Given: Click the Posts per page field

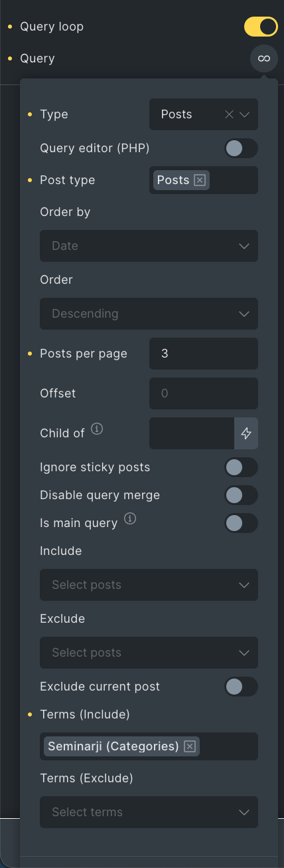Looking at the screenshot, I should pyautogui.click(x=204, y=354).
